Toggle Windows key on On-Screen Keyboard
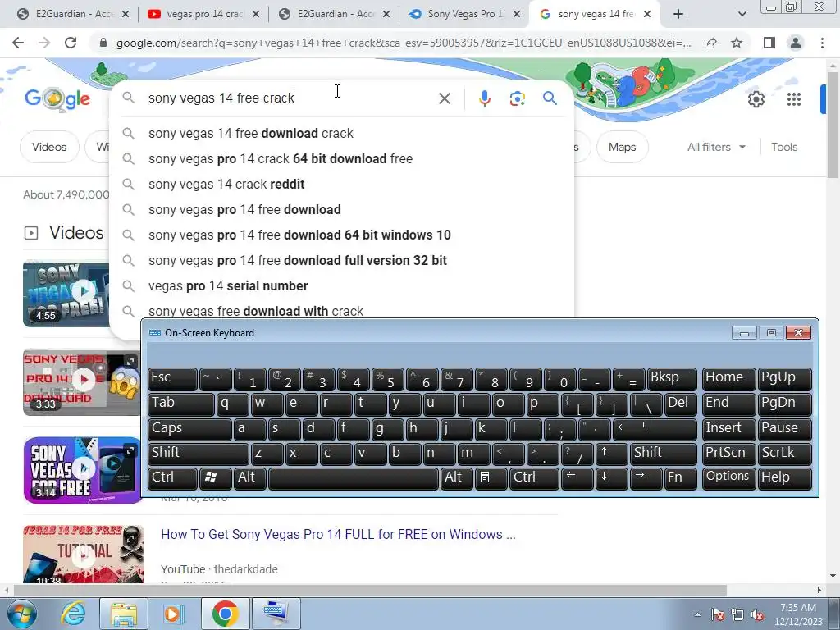Image resolution: width=840 pixels, height=630 pixels. 216,478
